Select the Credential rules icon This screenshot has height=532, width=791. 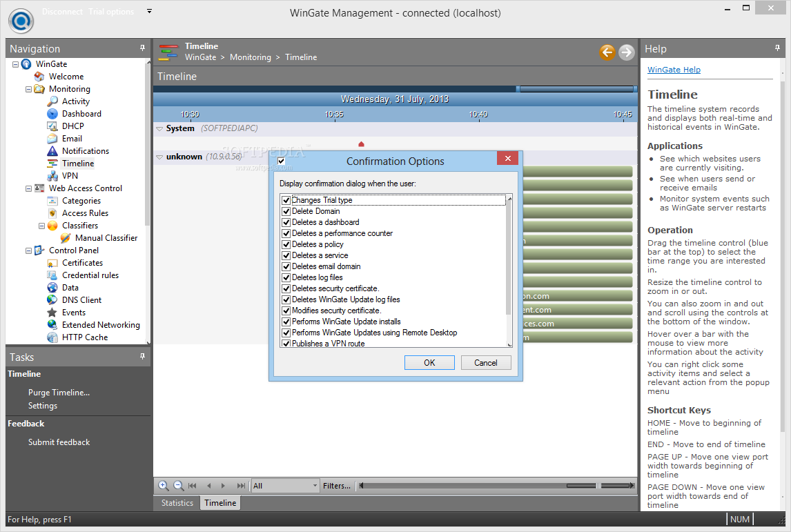pyautogui.click(x=52, y=275)
